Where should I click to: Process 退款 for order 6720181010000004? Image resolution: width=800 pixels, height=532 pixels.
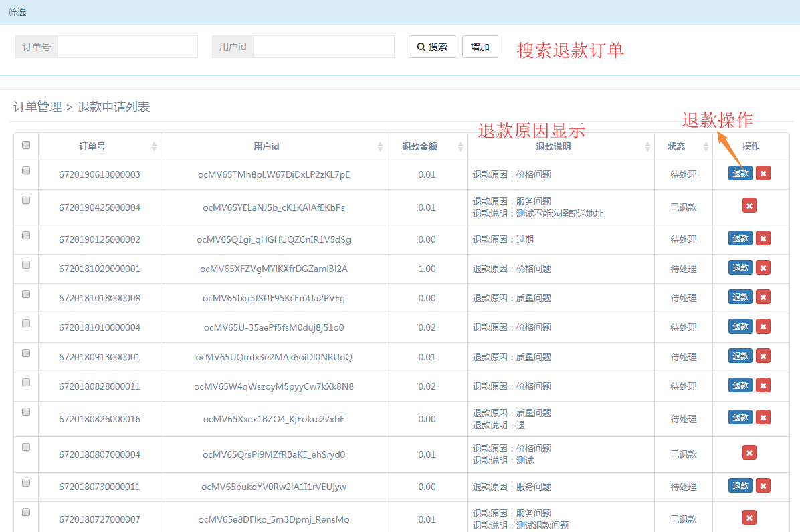click(740, 327)
